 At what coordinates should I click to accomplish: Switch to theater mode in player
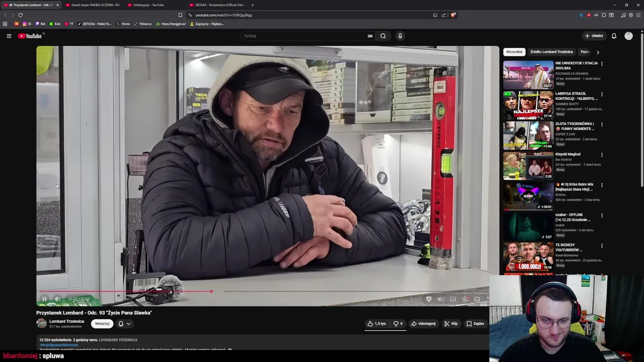pos(477,299)
